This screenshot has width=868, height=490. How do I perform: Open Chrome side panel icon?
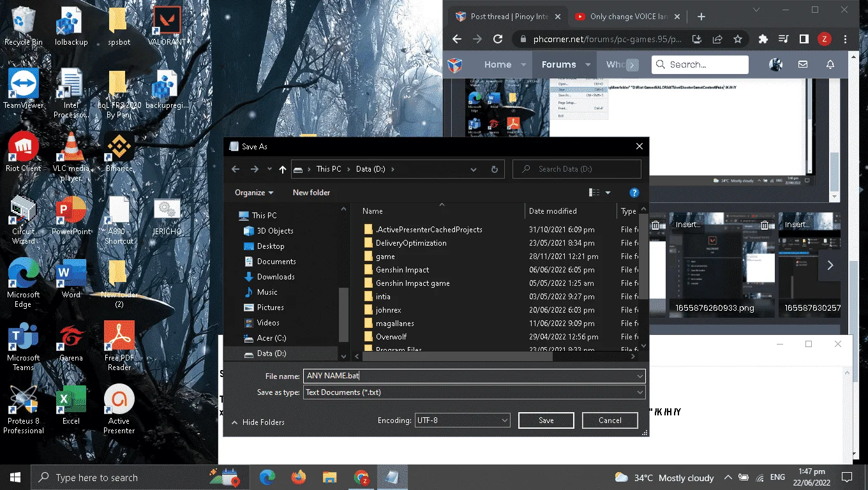[x=804, y=39]
